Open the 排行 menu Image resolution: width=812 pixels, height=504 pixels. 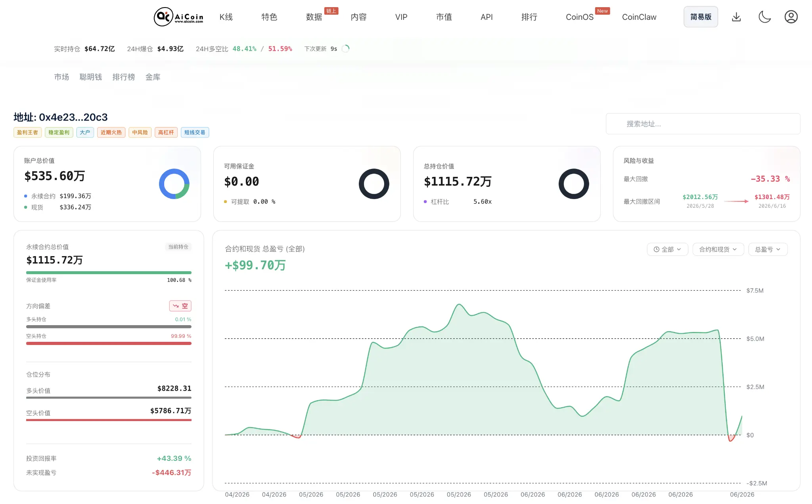529,17
